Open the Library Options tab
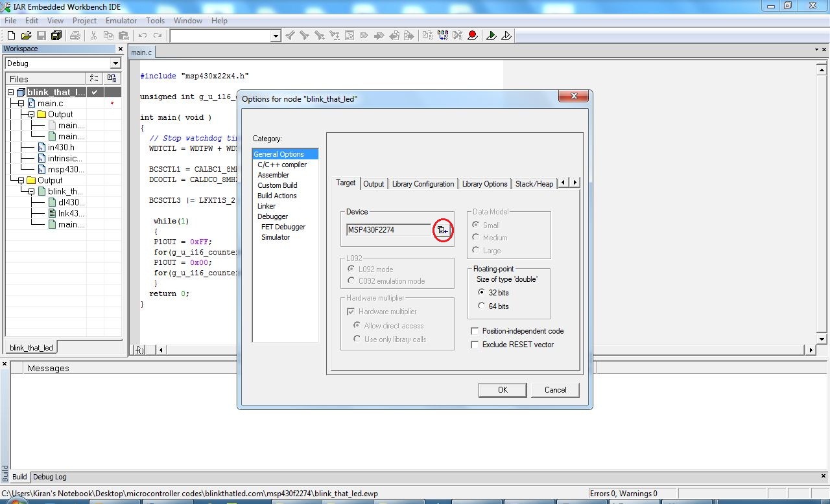830x504 pixels. tap(484, 184)
